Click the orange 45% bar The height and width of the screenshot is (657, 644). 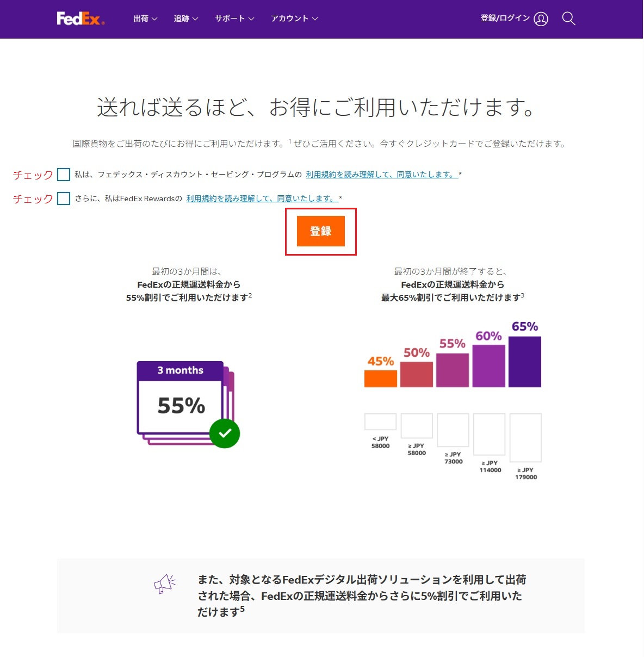380,379
